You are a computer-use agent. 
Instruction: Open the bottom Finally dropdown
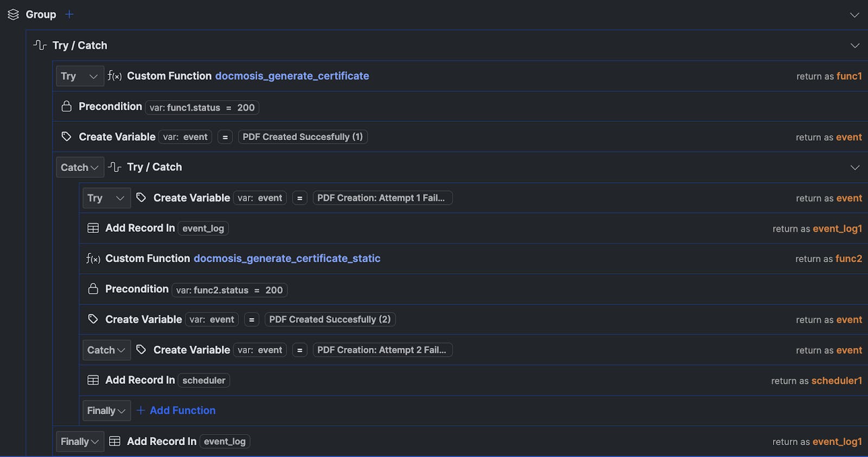click(79, 442)
